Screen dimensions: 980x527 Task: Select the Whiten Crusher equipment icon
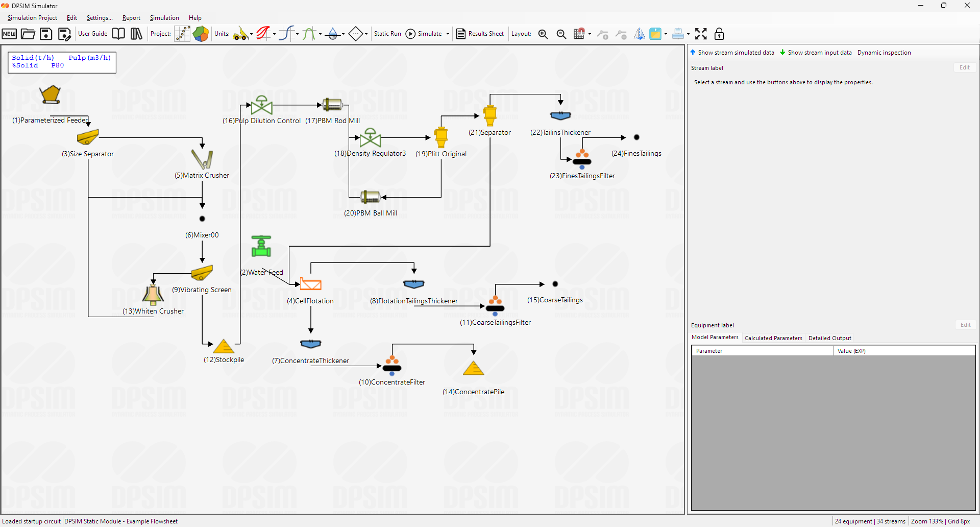tap(153, 295)
